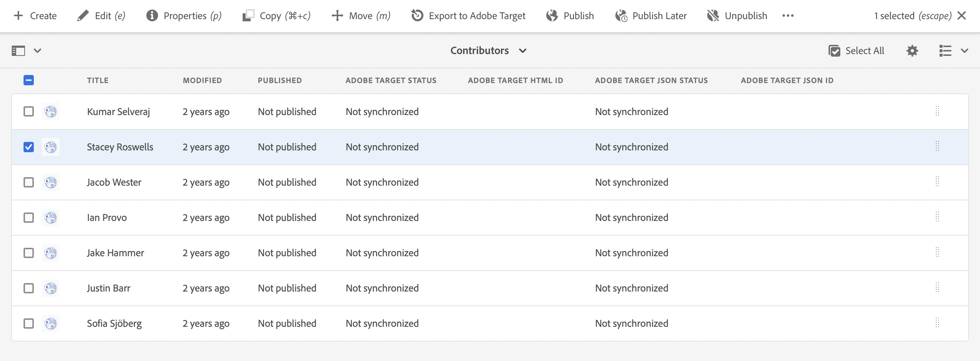
Task: Open view settings gear icon
Action: [x=912, y=51]
